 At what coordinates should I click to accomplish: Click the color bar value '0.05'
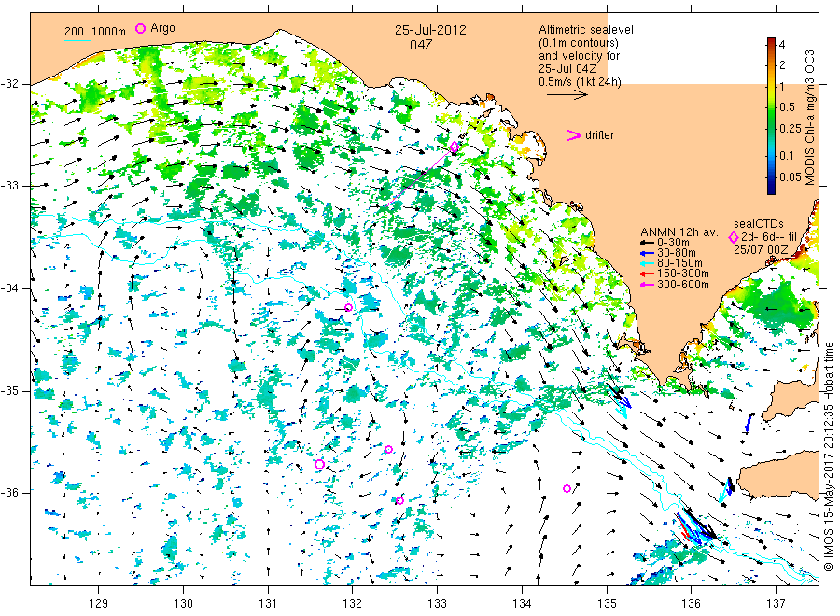791,177
